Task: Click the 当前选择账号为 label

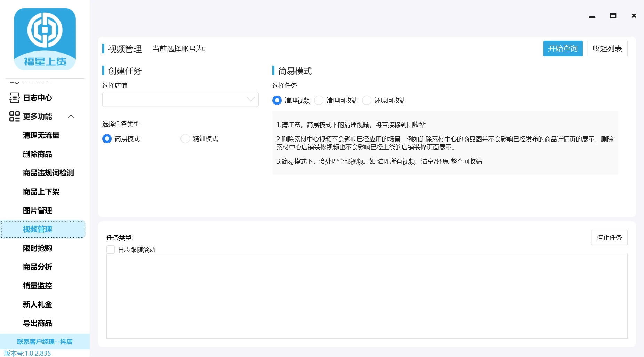Action: pyautogui.click(x=178, y=49)
